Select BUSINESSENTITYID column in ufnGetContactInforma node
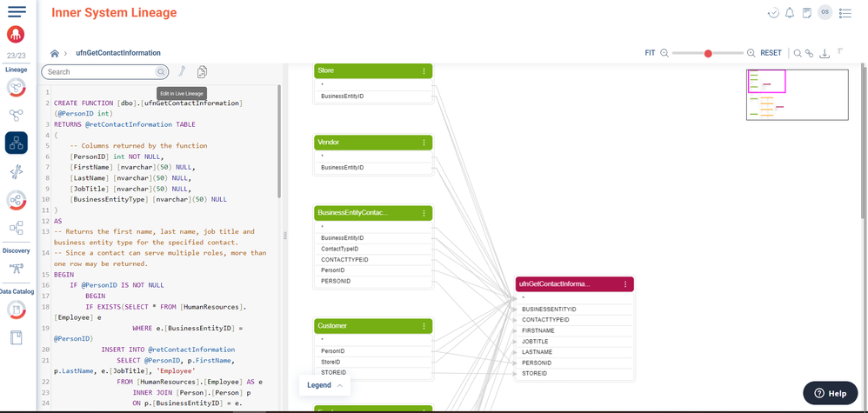Screen dimensions: 868x413 click(x=575, y=310)
